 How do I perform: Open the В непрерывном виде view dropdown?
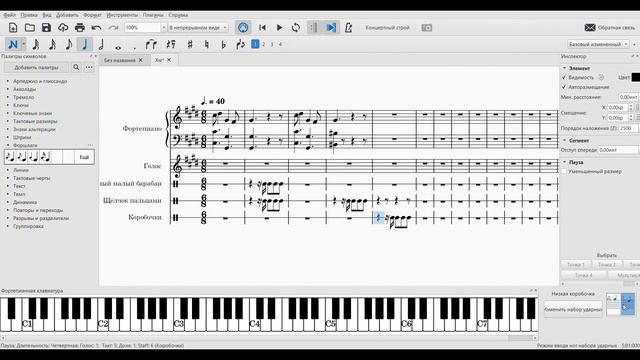tap(198, 28)
